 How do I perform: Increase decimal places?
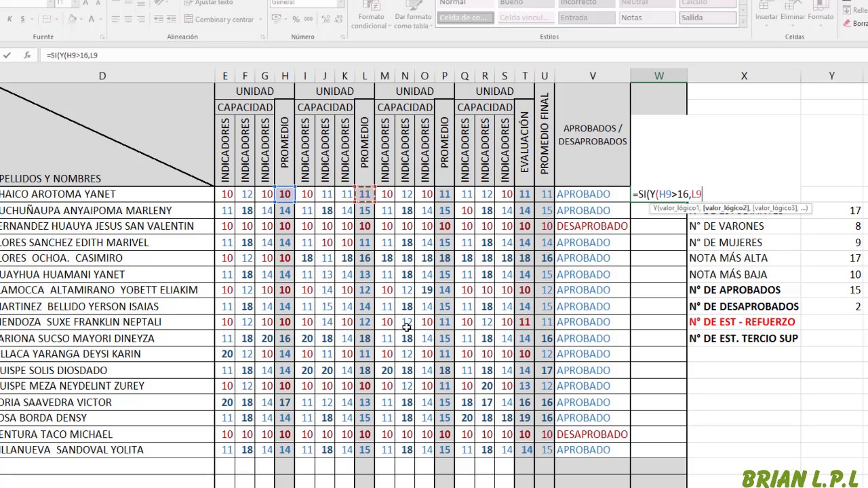click(325, 19)
